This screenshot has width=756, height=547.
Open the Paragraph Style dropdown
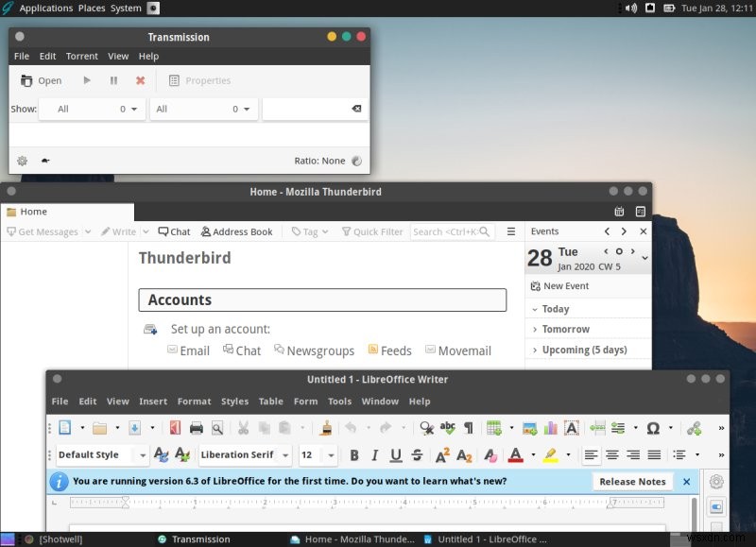pos(99,454)
